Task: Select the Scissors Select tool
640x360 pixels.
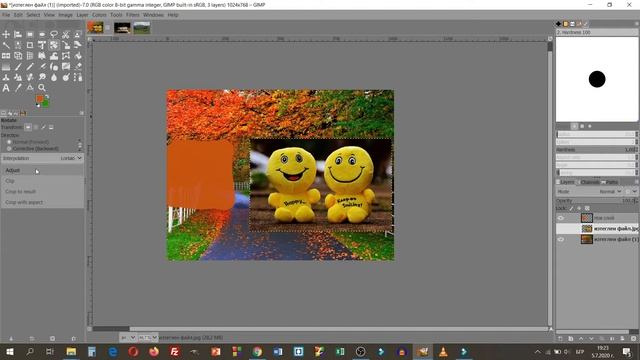Action: (x=66, y=35)
